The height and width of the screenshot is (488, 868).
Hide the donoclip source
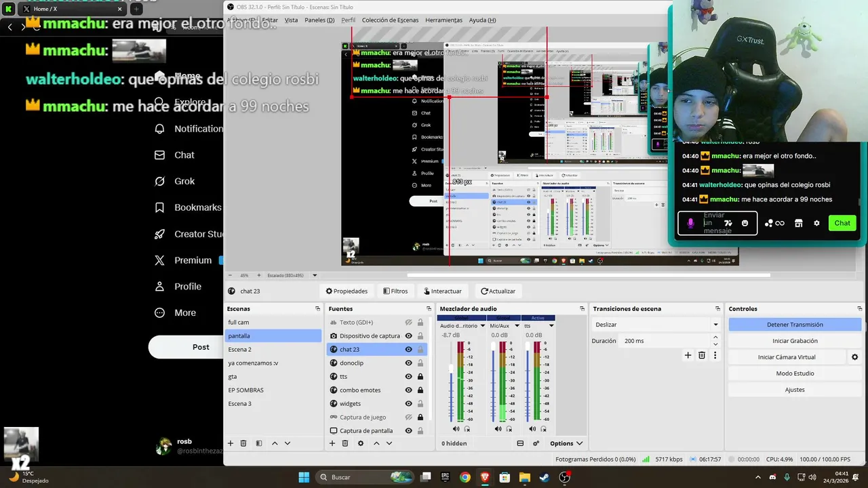409,363
